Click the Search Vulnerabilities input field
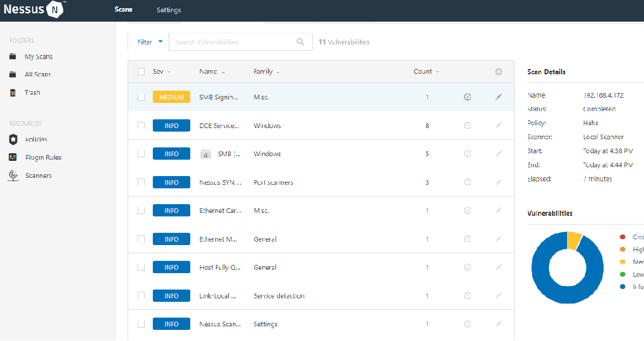Screen dimensions: 644x341 click(240, 42)
